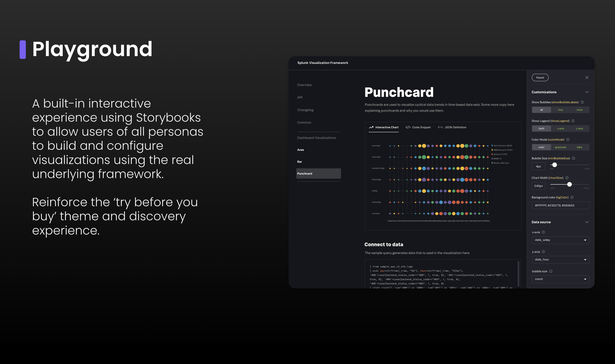The height and width of the screenshot is (364, 615).
Task: Click the sample query code box scrollbar
Action: tap(518, 274)
